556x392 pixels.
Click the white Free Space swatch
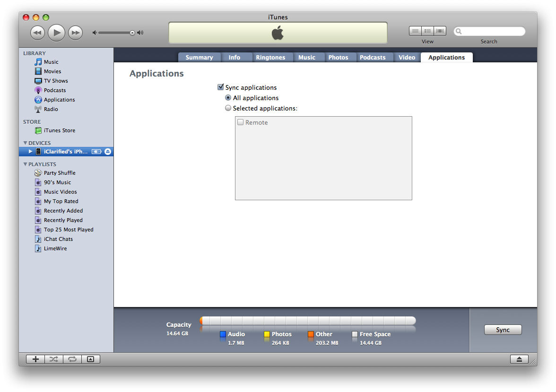pos(355,334)
